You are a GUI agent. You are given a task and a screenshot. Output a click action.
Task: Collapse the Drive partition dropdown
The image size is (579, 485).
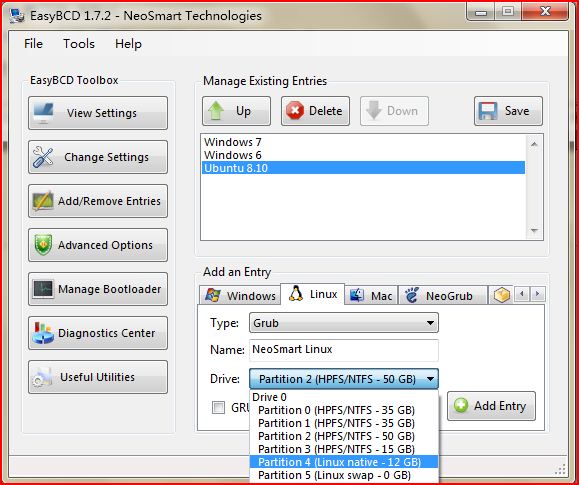(x=344, y=379)
